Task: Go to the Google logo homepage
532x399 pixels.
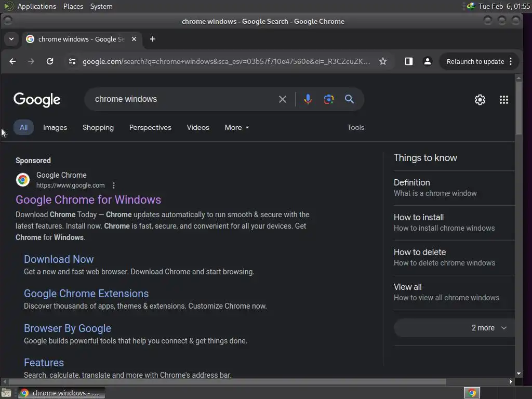Action: (37, 100)
